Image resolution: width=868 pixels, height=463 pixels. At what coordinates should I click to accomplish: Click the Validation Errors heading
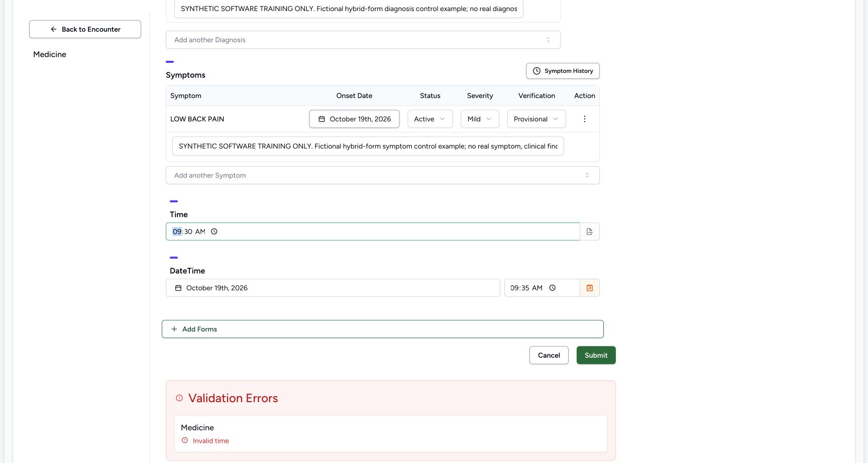tap(233, 398)
